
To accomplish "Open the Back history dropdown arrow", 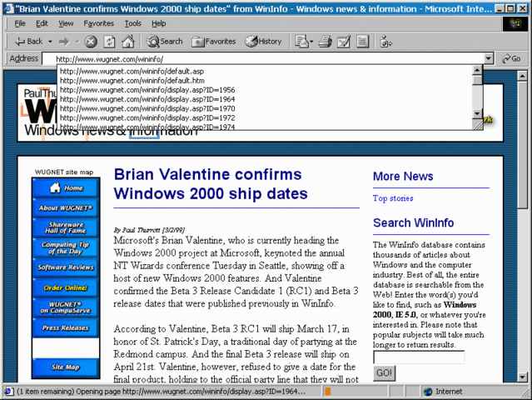I will tap(50, 42).
